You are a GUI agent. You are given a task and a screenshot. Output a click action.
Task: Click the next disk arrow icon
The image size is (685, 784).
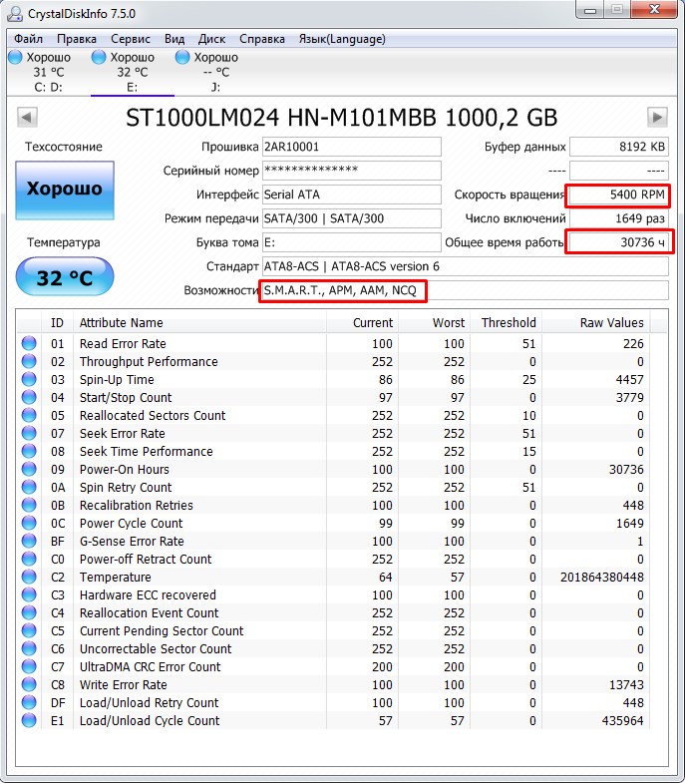(657, 118)
